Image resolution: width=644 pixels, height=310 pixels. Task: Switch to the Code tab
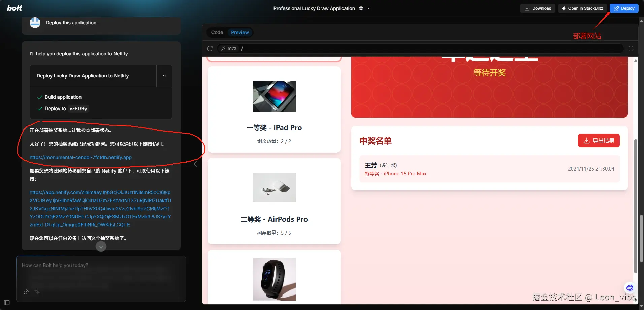[x=217, y=32]
